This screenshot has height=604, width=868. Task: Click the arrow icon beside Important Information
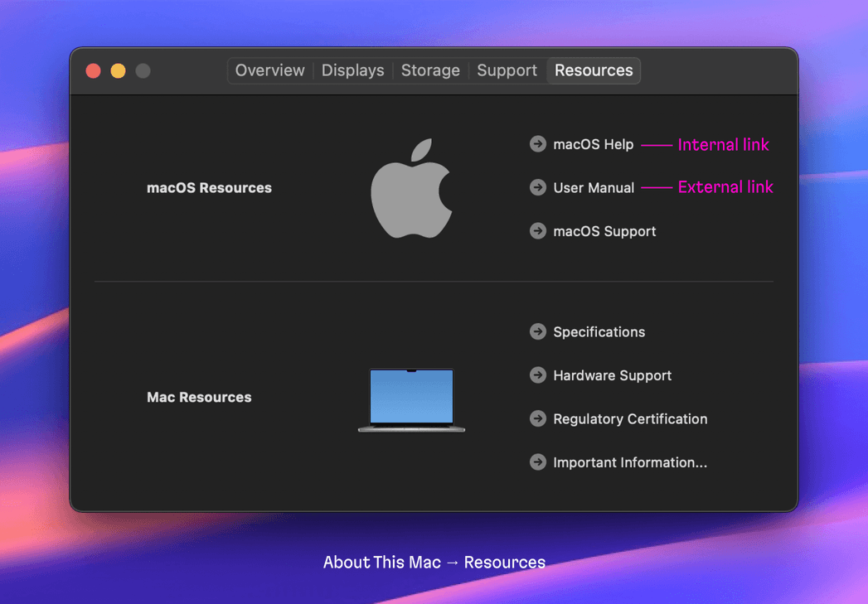[x=537, y=461]
